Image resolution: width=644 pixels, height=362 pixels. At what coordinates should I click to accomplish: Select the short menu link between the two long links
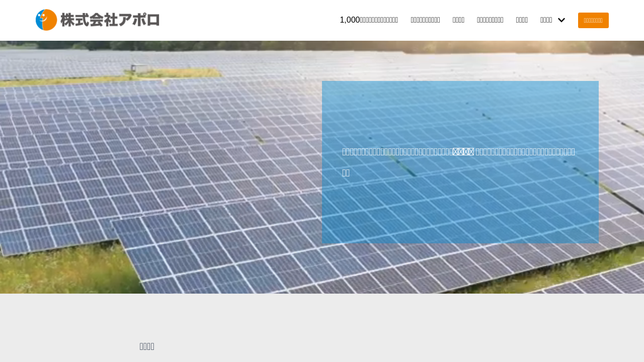click(458, 20)
